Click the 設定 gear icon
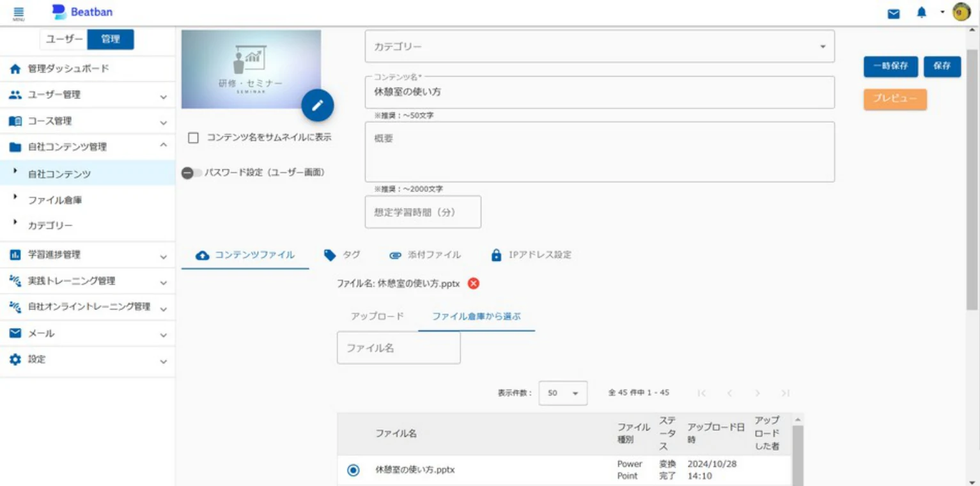This screenshot has width=980, height=486. point(16,359)
